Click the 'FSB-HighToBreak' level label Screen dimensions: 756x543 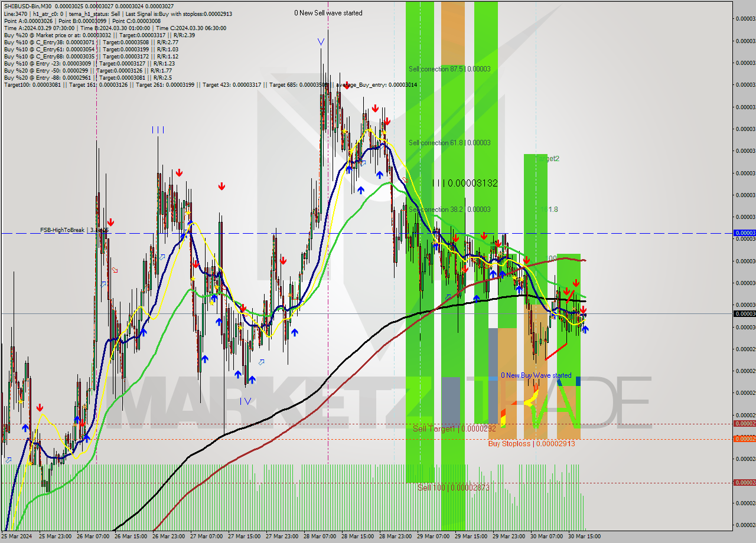click(74, 230)
